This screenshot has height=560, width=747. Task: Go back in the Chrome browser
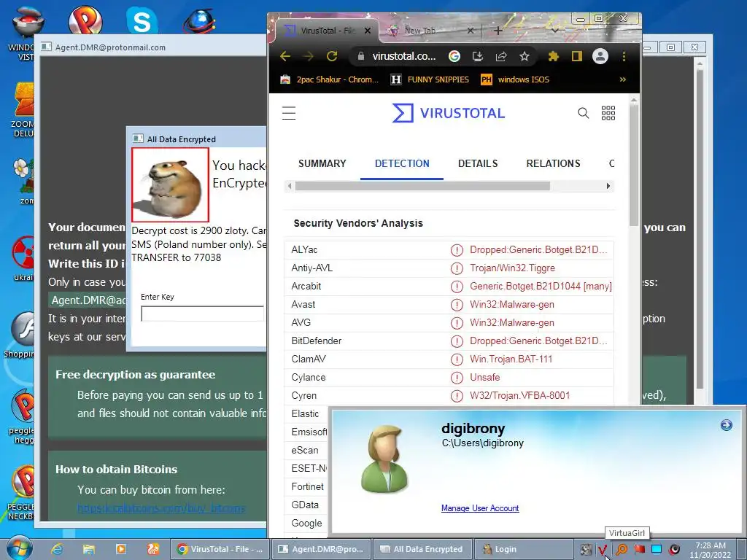point(285,56)
